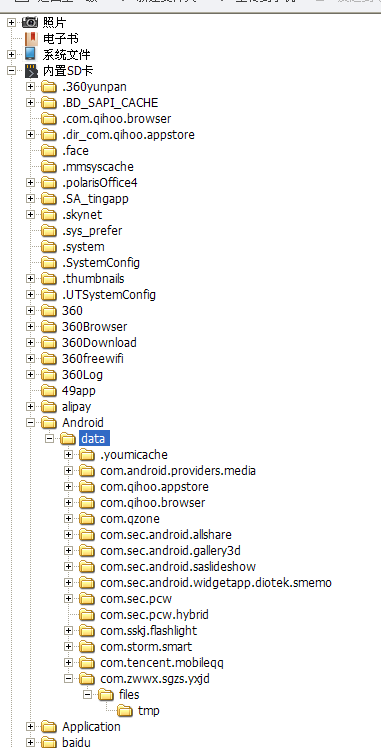Image resolution: width=381 pixels, height=748 pixels.
Task: Click the device icon beside 系统文件
Action: point(31,54)
